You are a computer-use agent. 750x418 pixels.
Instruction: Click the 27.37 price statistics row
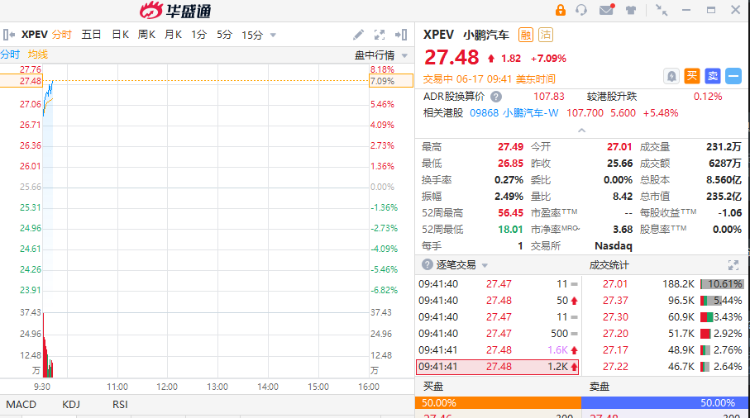click(665, 301)
